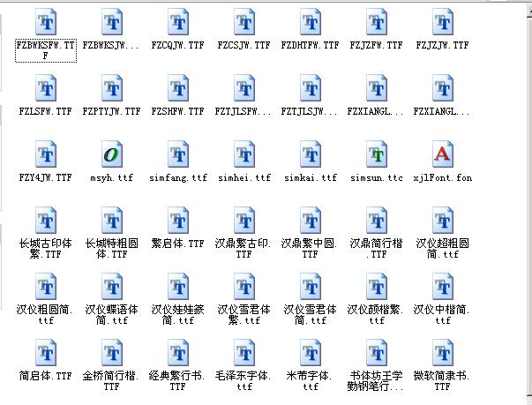Click the 汉鼎简行楷.TTF font icon
The height and width of the screenshot is (405, 532).
(x=376, y=221)
